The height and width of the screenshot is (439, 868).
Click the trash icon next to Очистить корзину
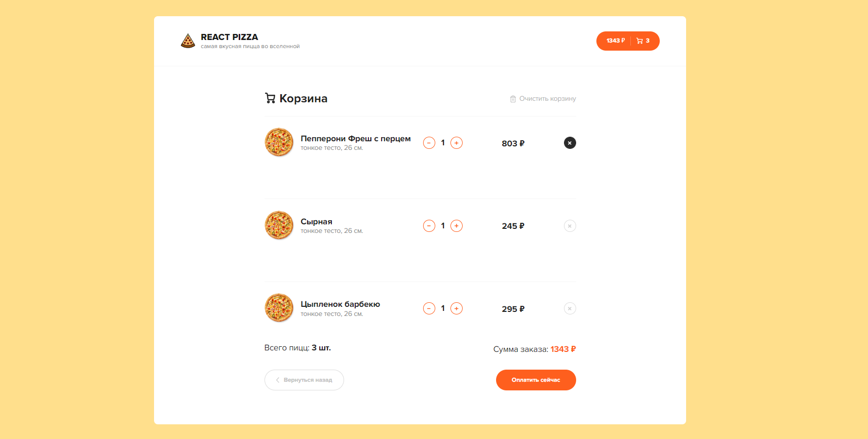513,99
